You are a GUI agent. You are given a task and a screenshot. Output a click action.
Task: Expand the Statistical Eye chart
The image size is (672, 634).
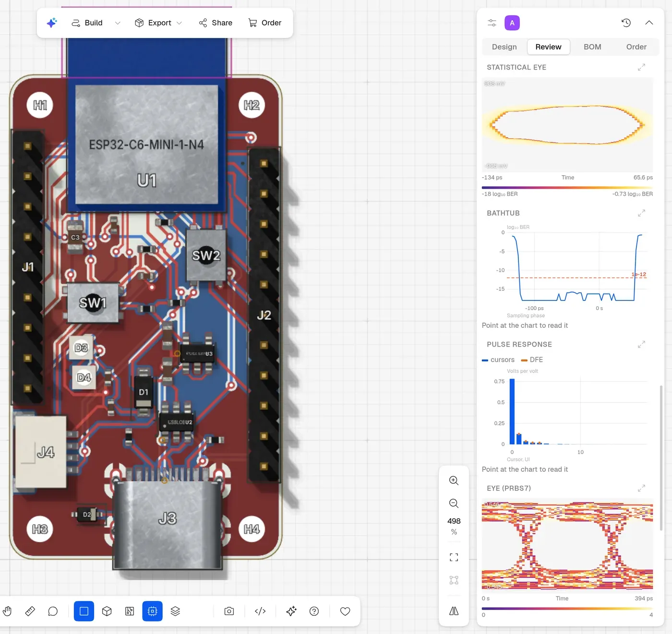641,67
